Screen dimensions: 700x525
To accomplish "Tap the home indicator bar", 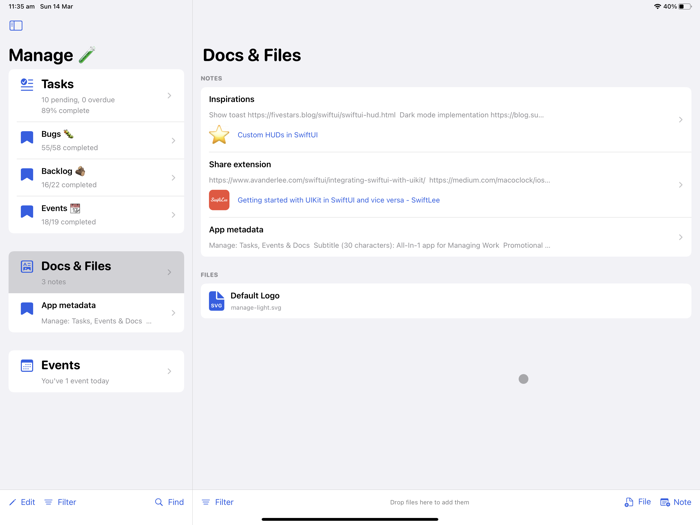I will point(350,519).
